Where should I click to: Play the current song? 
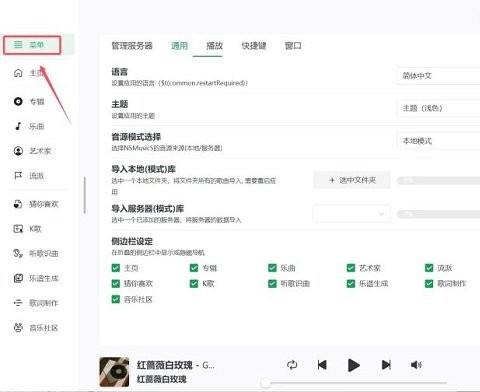[x=353, y=365]
